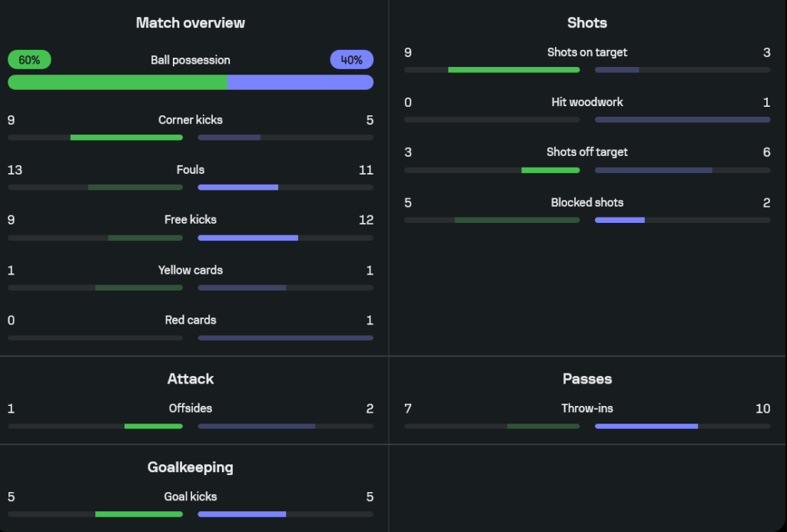The width and height of the screenshot is (787, 532).
Task: Select the Goalkeeping section heading
Action: [191, 467]
